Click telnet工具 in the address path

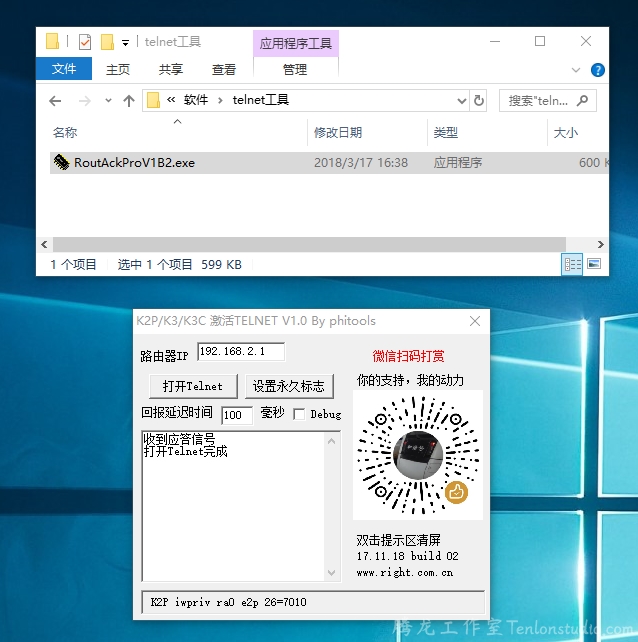coord(261,100)
